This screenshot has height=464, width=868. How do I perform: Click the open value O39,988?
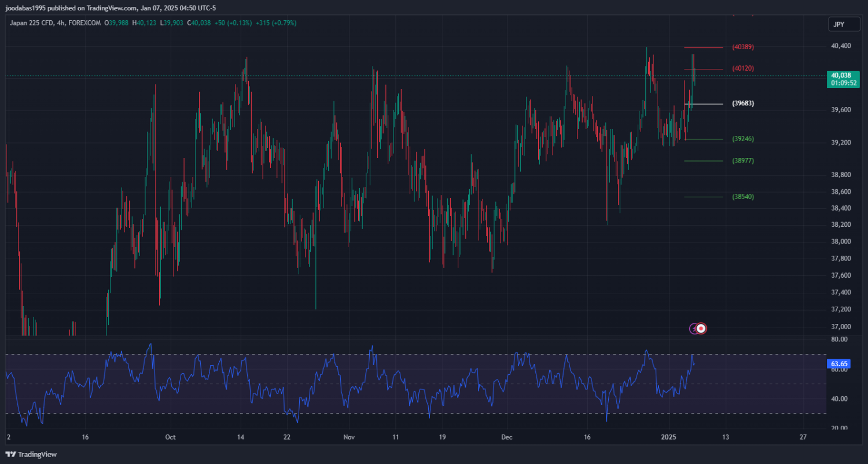117,23
